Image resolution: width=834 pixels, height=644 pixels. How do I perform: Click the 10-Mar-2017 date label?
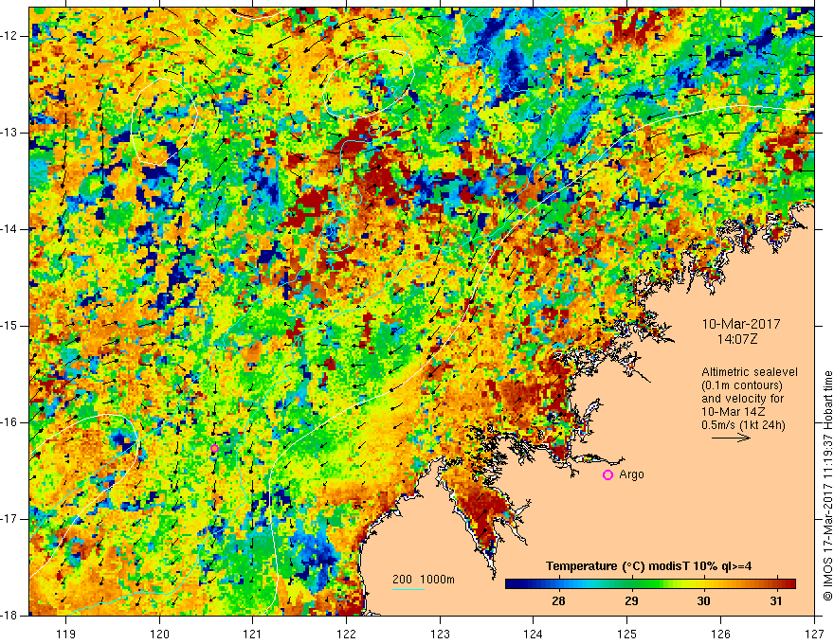740,323
